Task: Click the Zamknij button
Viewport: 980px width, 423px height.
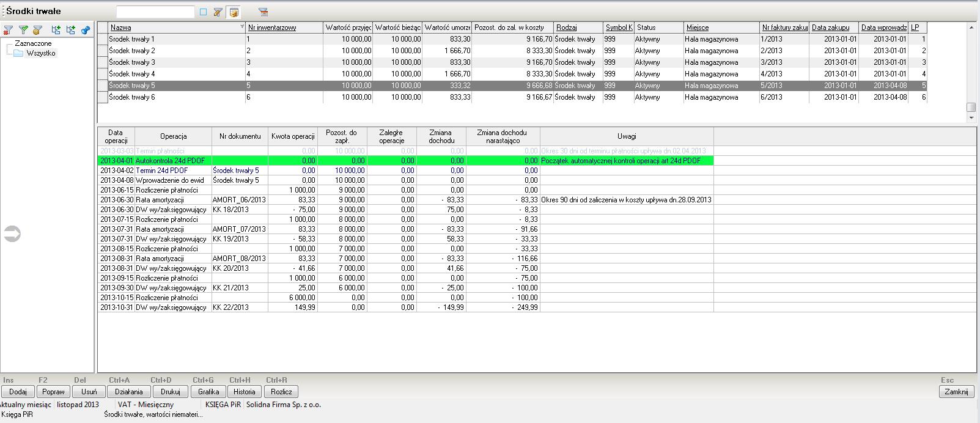Action: point(956,392)
